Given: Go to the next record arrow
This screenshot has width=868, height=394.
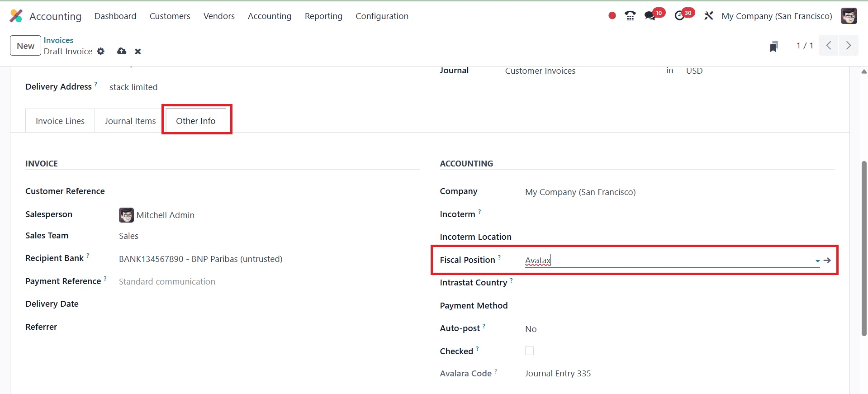Looking at the screenshot, I should 848,46.
